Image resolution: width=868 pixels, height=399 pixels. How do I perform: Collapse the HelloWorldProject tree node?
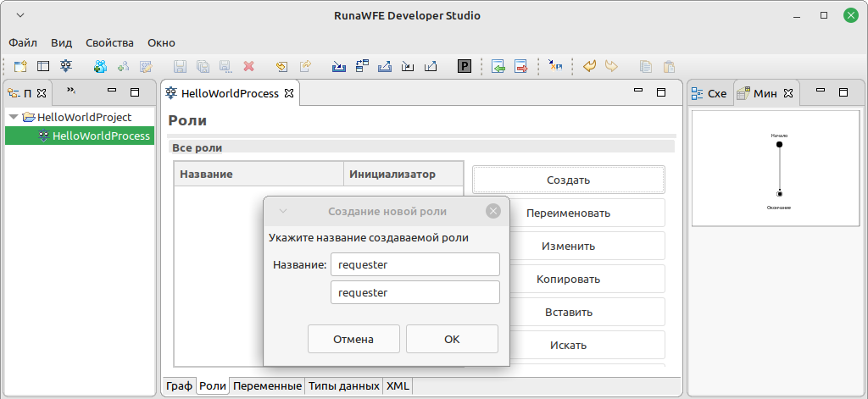pyautogui.click(x=14, y=117)
